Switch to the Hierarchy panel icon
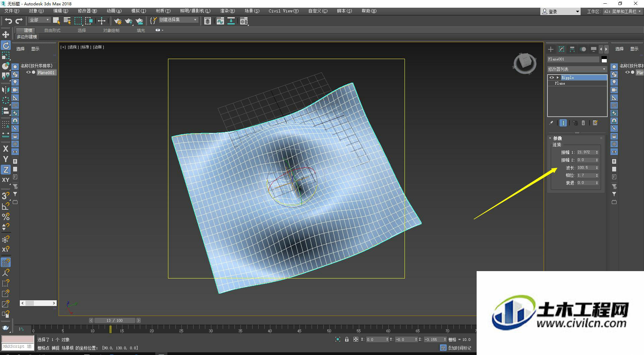644x355 pixels. (x=572, y=49)
